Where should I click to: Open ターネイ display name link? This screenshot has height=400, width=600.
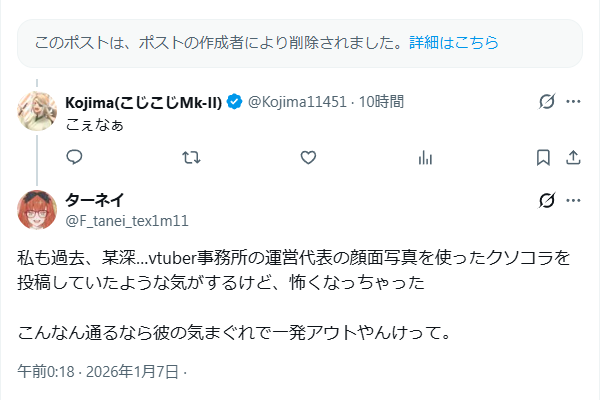tap(94, 199)
